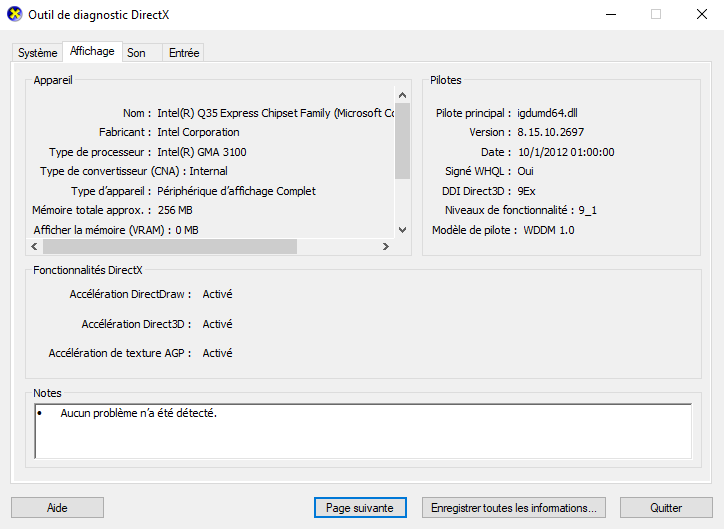Image resolution: width=724 pixels, height=529 pixels.
Task: Click the Appareil scroll left arrow
Action: click(34, 246)
